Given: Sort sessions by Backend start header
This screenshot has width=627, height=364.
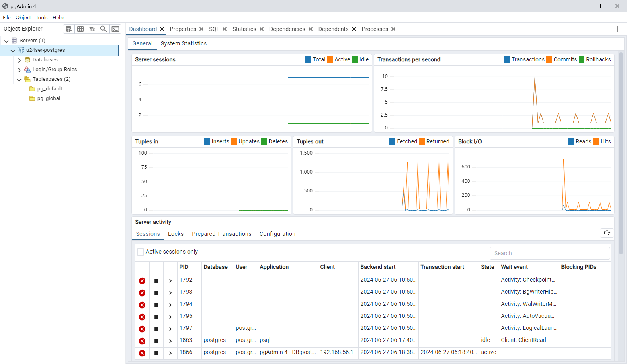Looking at the screenshot, I should click(378, 267).
